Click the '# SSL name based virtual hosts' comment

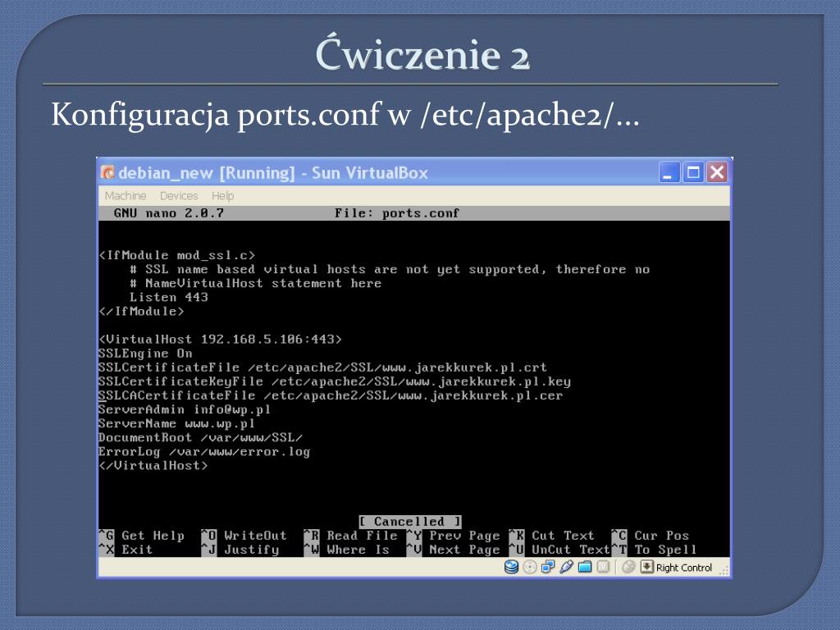[x=390, y=269]
